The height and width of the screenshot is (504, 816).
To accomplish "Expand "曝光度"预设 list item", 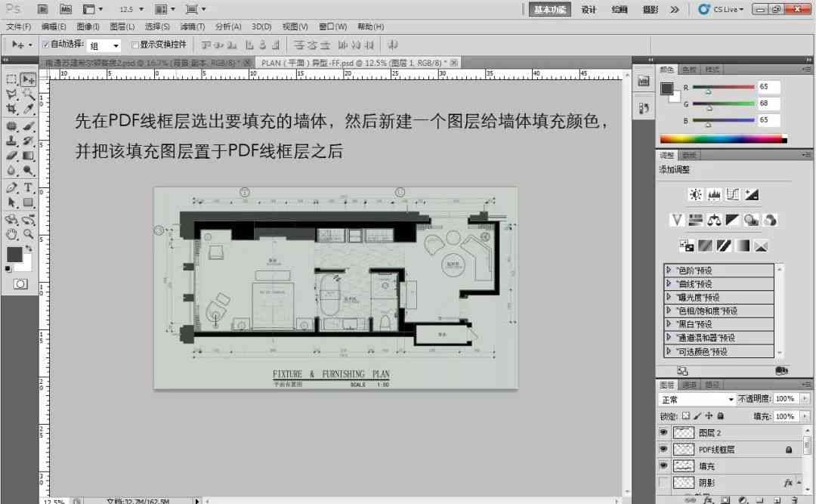I will click(x=669, y=297).
